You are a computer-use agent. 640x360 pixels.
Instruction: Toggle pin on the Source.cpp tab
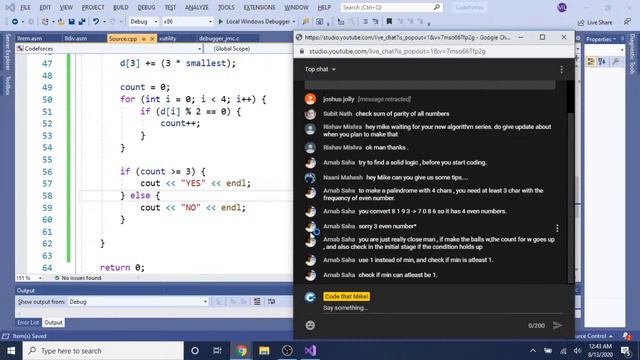144,39
